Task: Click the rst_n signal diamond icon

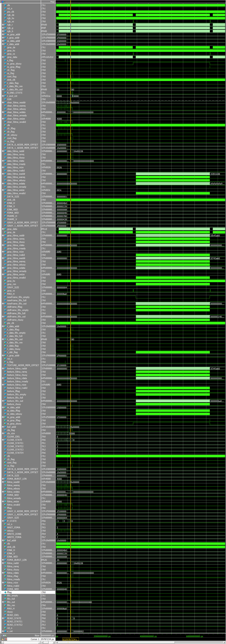Action: (5, 8)
